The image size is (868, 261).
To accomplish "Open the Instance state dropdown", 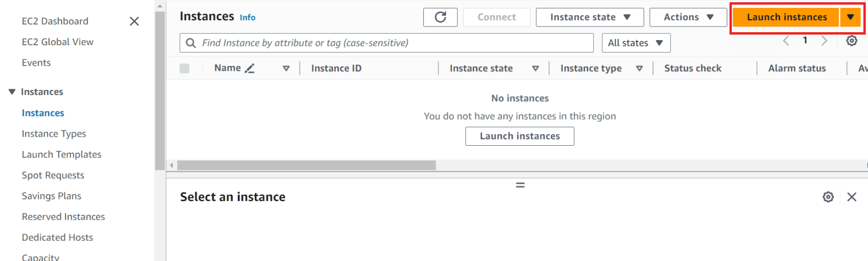I will coord(589,17).
